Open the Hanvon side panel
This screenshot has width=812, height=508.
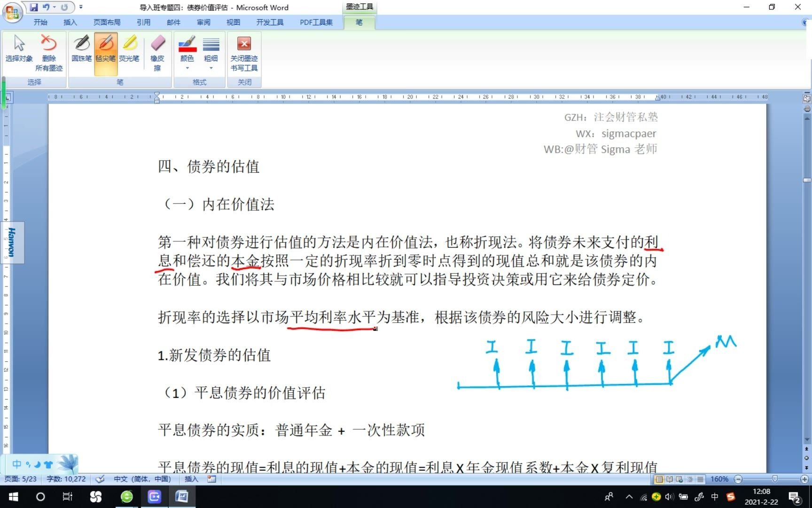click(x=12, y=242)
